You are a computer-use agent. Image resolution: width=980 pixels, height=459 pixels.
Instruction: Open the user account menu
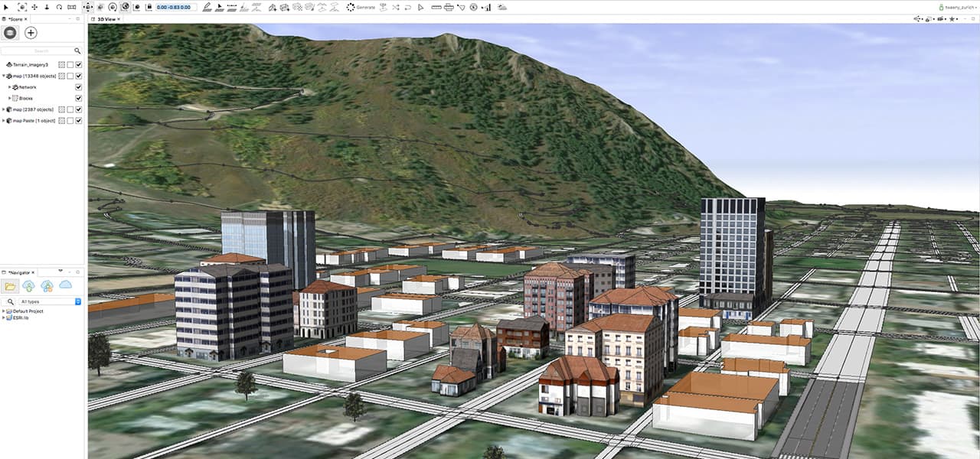957,7
